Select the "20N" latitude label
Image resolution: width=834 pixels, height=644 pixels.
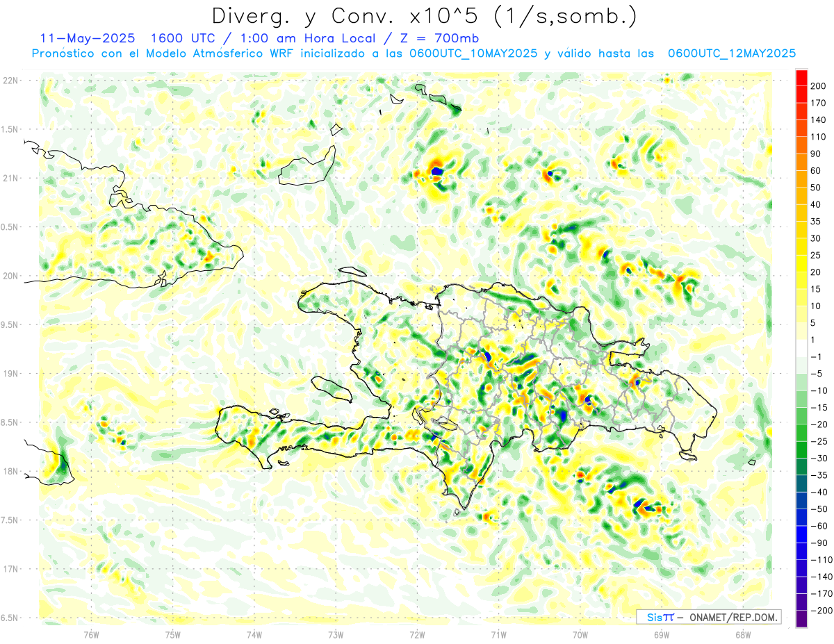coord(11,276)
